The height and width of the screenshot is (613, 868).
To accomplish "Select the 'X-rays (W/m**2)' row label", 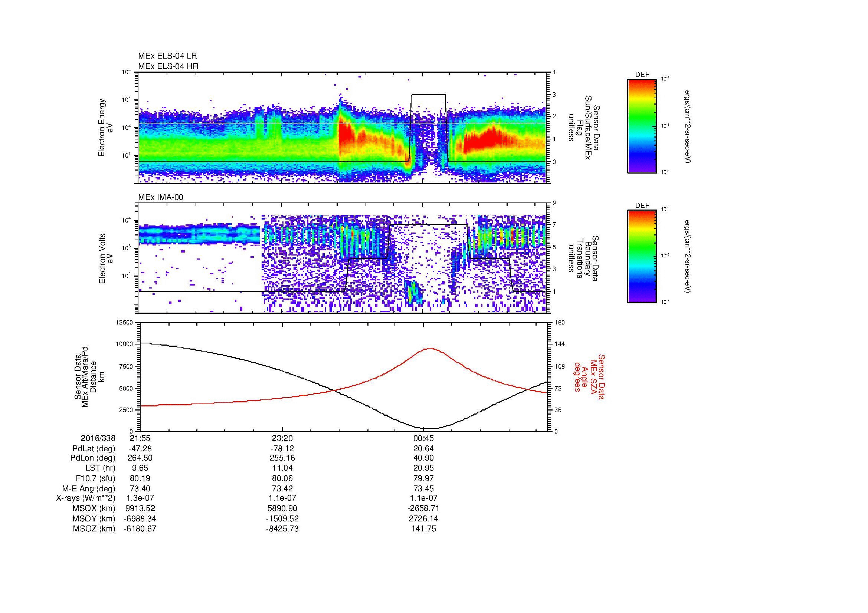I will (x=86, y=498).
